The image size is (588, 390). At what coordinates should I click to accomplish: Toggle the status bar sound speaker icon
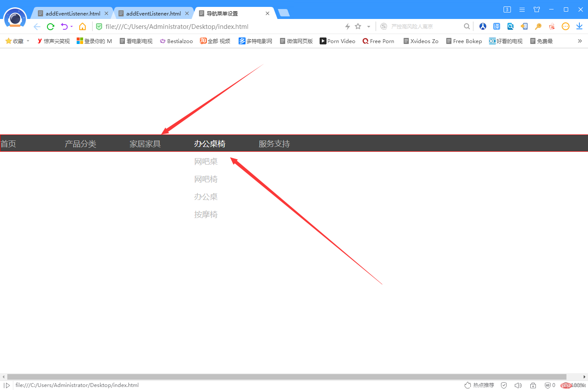click(x=518, y=385)
